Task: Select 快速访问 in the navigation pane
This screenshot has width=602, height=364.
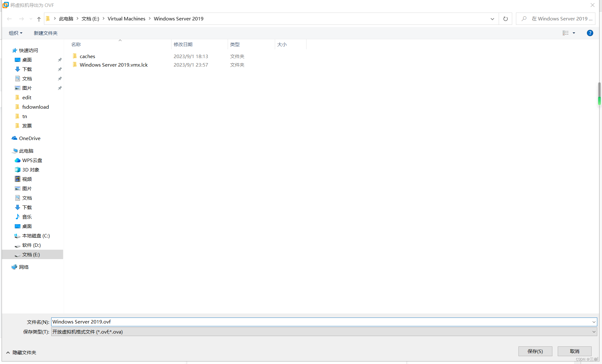Action: coord(28,50)
